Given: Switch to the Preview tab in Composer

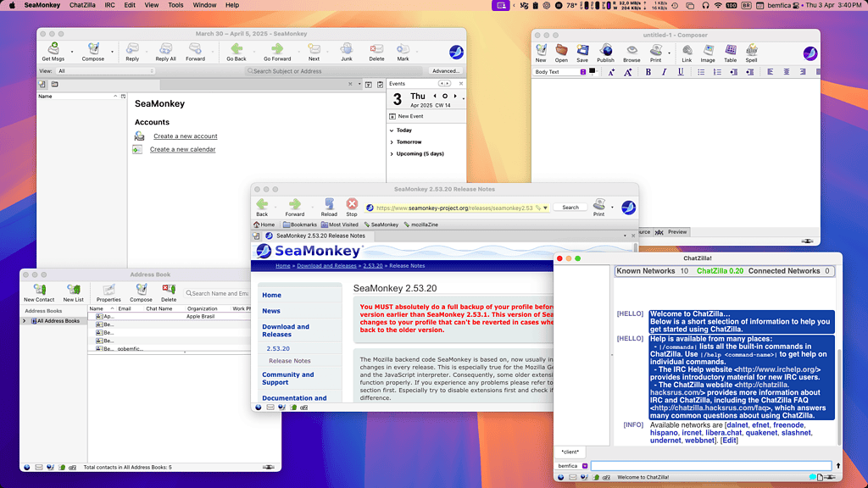Looking at the screenshot, I should [x=677, y=231].
